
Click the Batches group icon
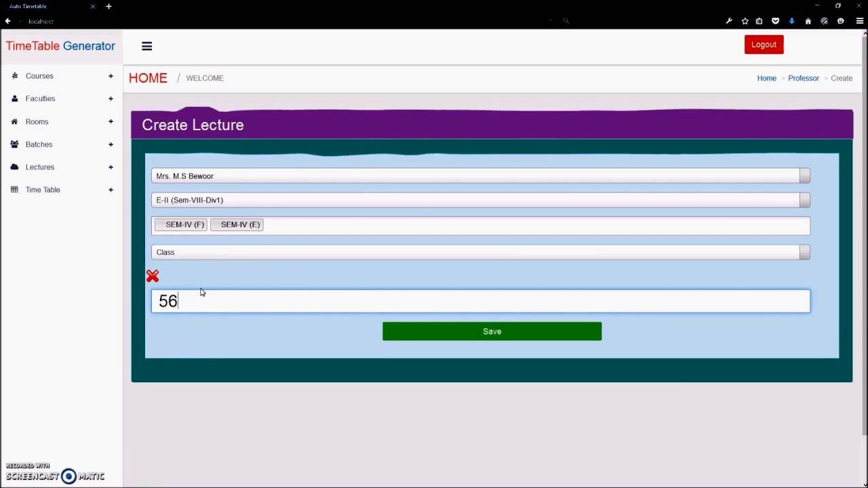15,144
